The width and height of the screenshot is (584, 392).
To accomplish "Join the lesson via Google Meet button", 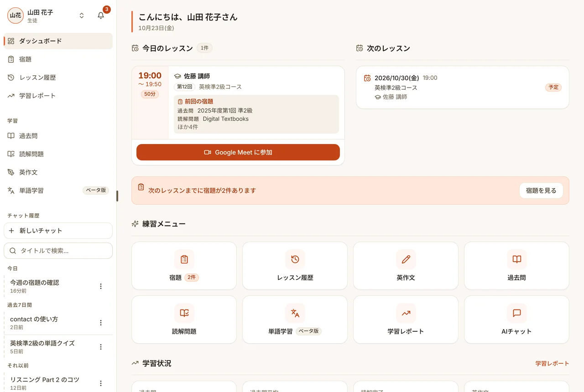I will (x=238, y=152).
